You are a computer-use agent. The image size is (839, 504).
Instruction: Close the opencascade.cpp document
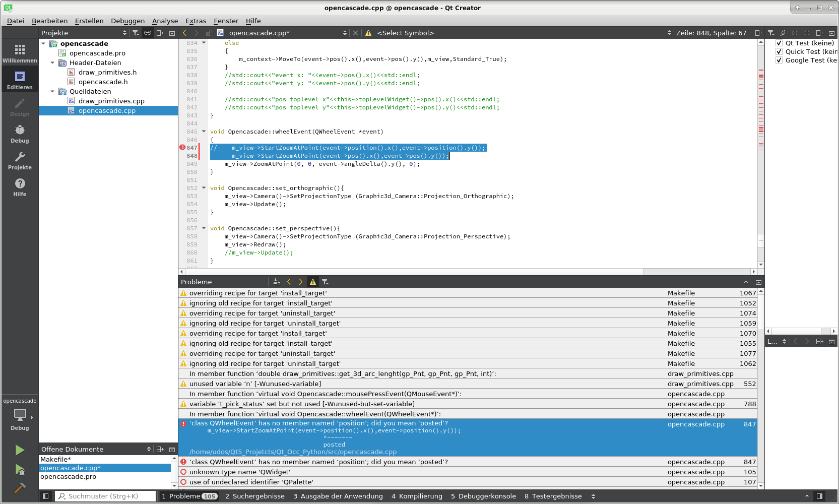click(355, 33)
